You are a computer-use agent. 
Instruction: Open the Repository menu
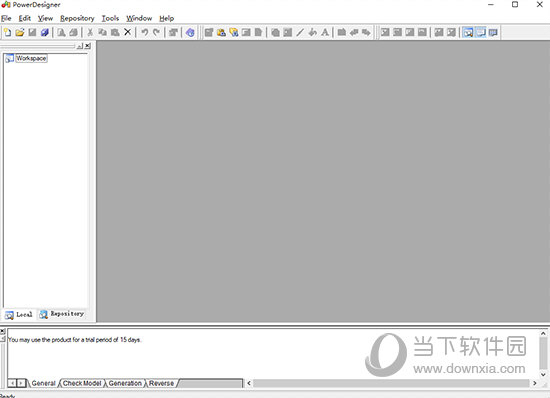77,18
